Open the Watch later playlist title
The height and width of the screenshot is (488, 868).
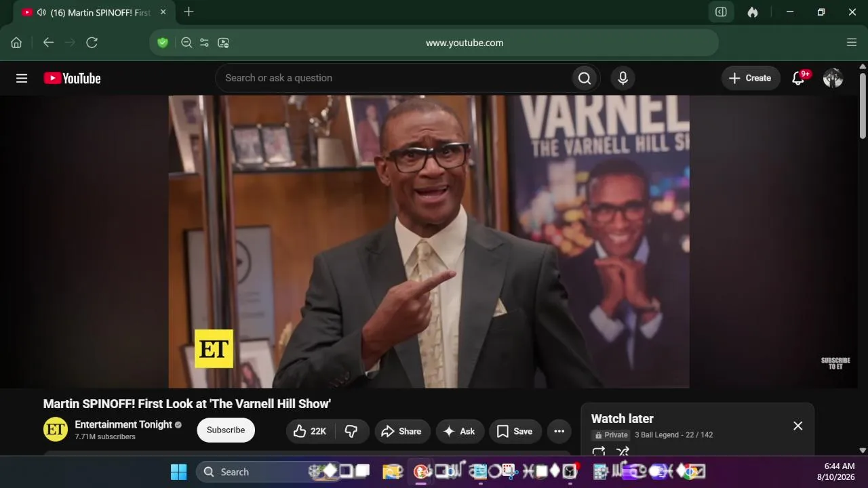[622, 419]
